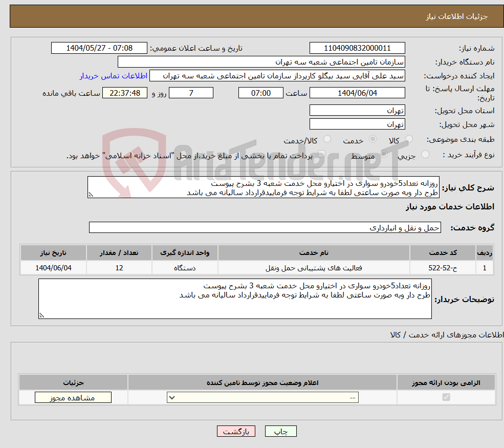Click the چاپ button
The width and height of the screenshot is (504, 448).
click(280, 431)
